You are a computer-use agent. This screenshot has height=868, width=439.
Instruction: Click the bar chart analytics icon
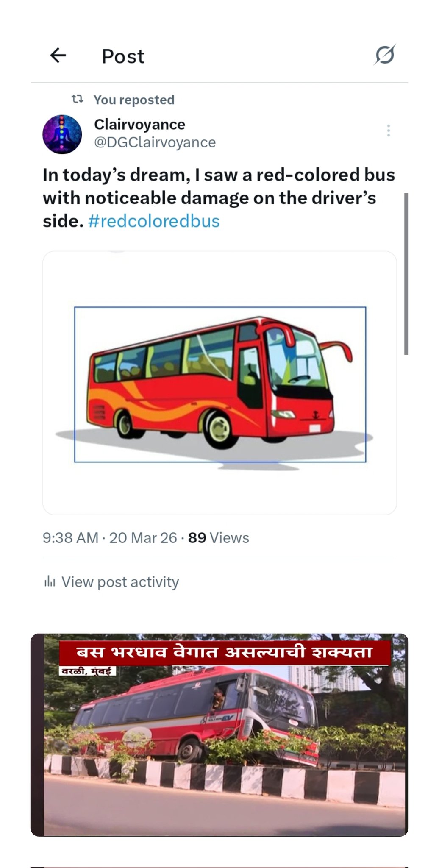(50, 581)
